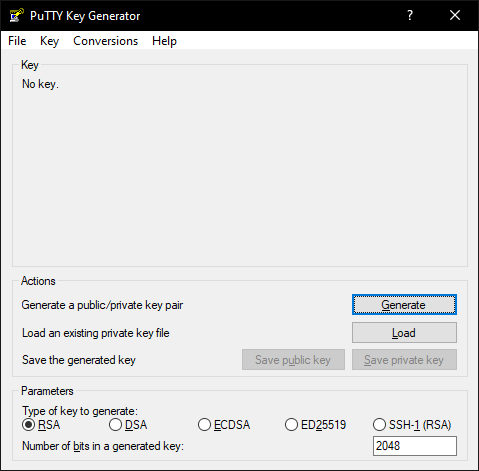Click the question mark help icon
Viewport: 479px width, 471px height.
click(410, 15)
